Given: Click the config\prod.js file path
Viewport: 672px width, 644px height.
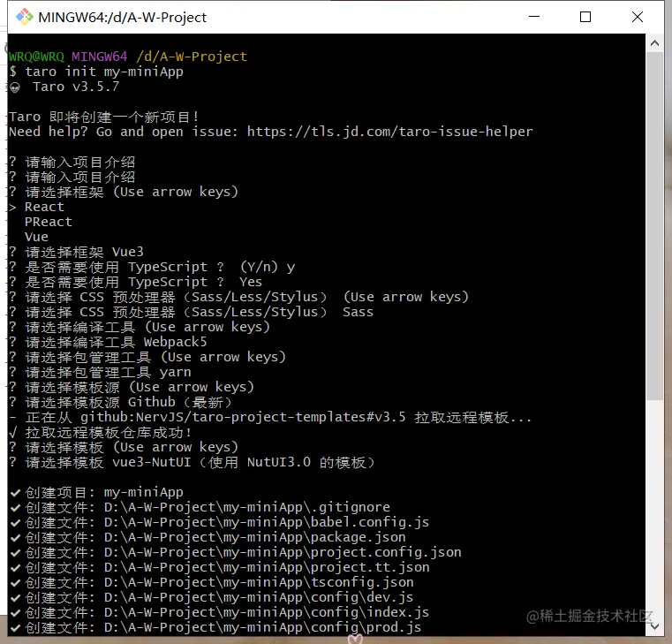Looking at the screenshot, I should point(262,627).
